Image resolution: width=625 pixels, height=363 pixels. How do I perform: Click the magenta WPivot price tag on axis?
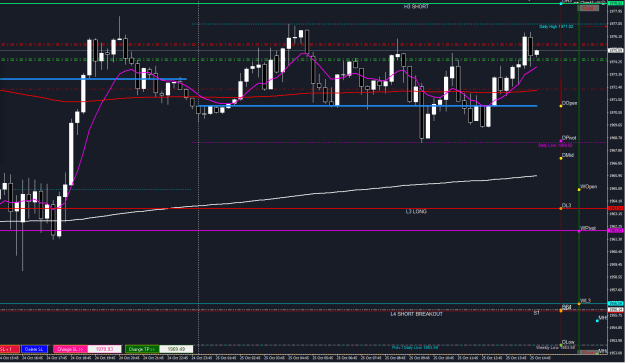pyautogui.click(x=616, y=231)
